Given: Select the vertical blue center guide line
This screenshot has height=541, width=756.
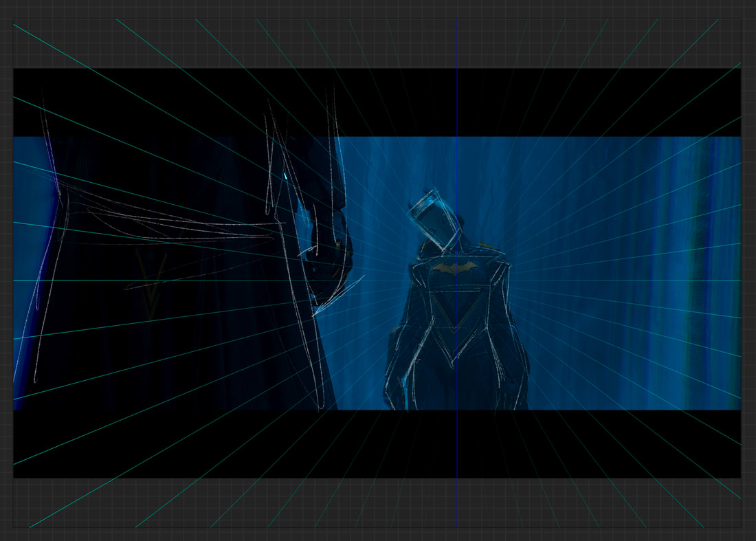Looking at the screenshot, I should click(457, 103).
